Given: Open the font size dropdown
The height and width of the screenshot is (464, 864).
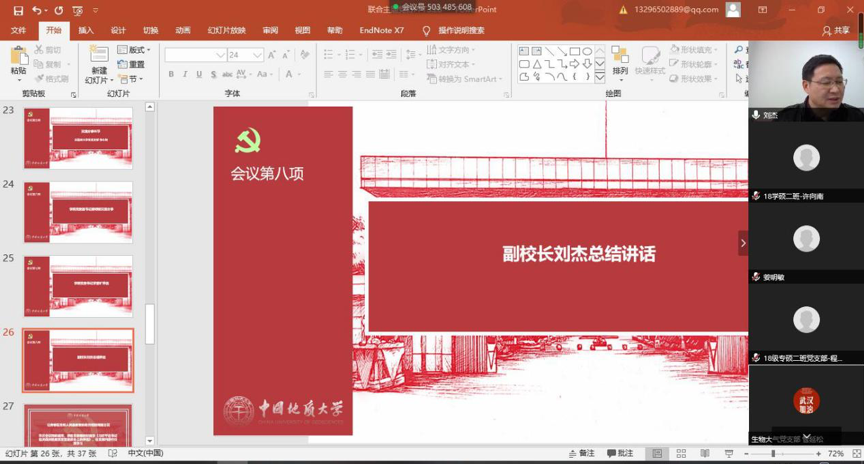Looking at the screenshot, I should [257, 55].
